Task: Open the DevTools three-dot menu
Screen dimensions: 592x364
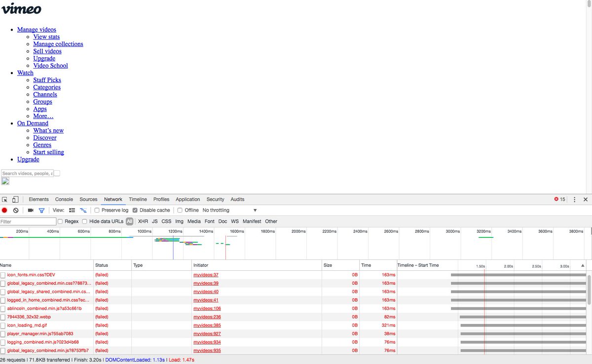Action: 574,200
